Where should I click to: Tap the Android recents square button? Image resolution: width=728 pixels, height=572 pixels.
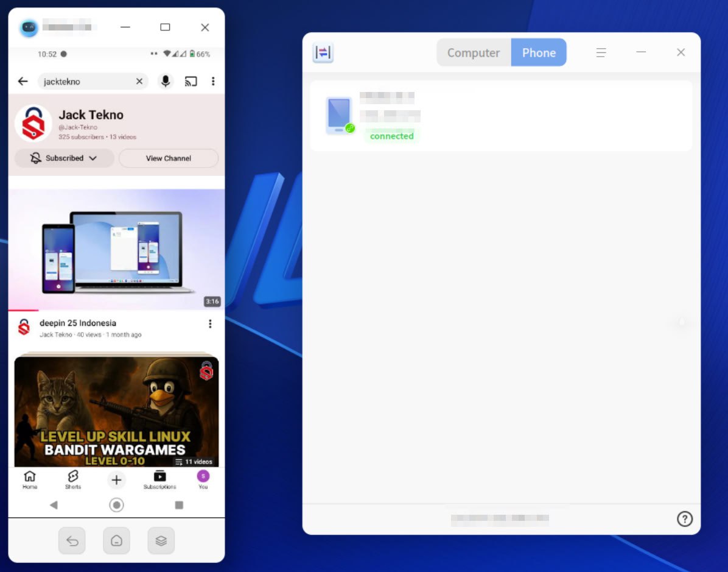click(x=179, y=505)
